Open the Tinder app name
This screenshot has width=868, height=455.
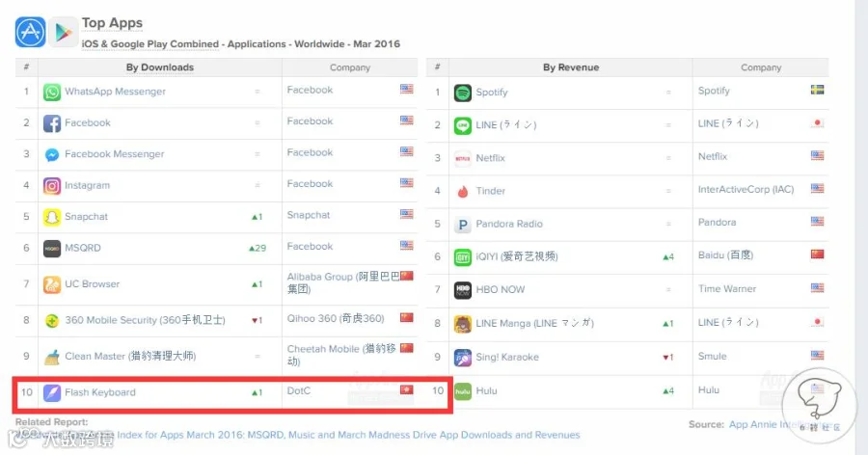pyautogui.click(x=491, y=191)
